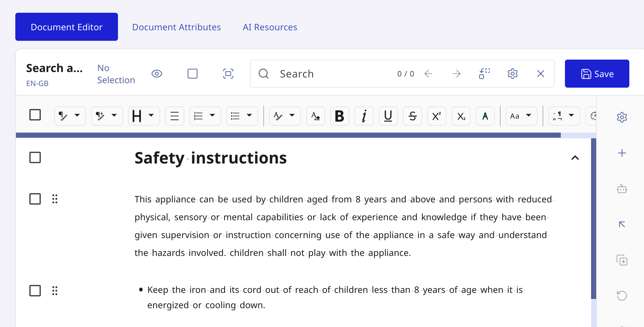Screen dimensions: 644x327
Task: Tick the checkbox beside 'This appliance' paragraph
Action: (35, 199)
